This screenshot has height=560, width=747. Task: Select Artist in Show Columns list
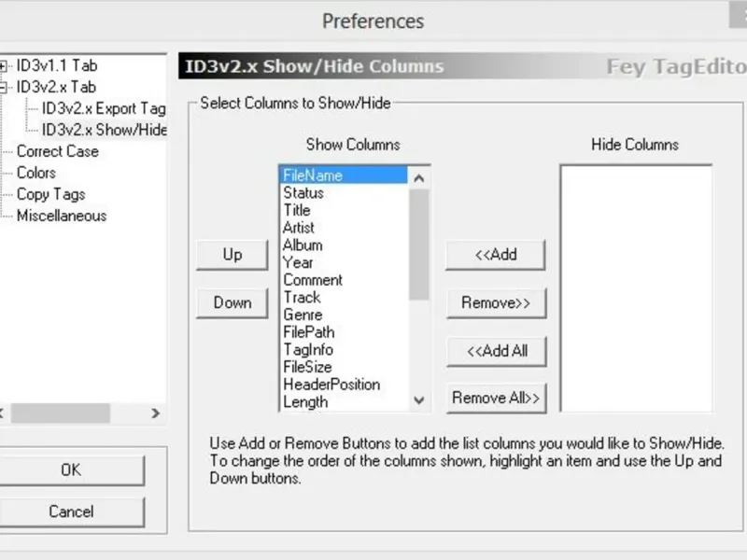tap(299, 228)
